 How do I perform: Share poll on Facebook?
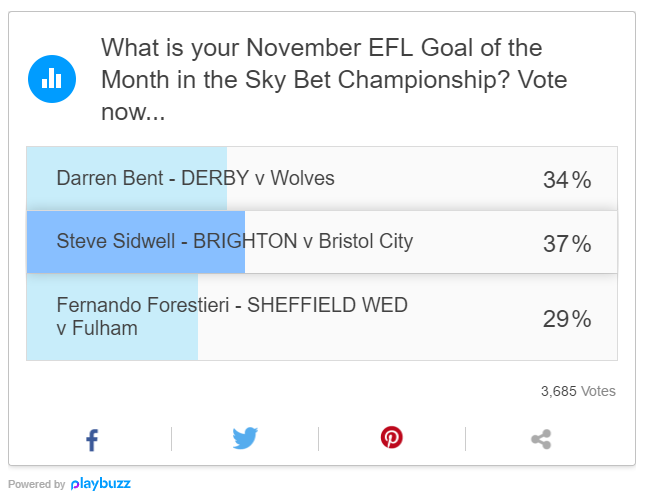92,440
